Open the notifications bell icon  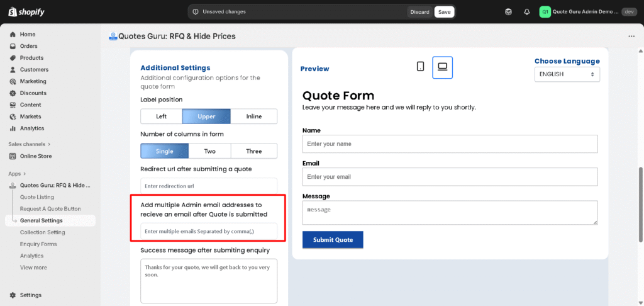[526, 11]
